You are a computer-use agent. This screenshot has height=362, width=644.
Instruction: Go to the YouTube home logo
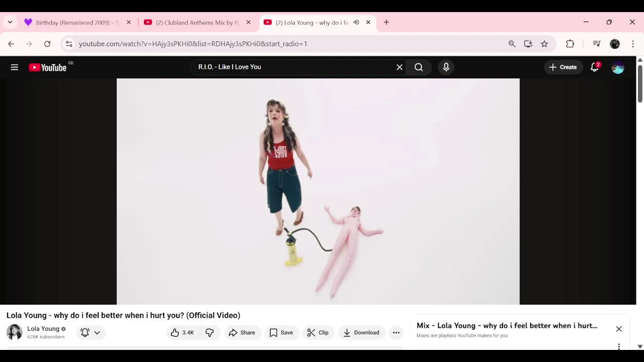tap(48, 67)
